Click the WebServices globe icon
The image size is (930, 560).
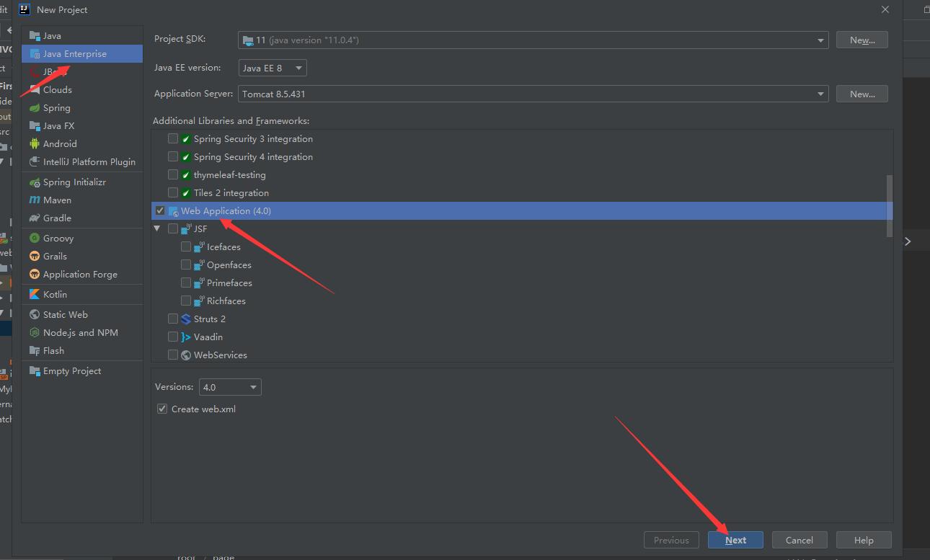(186, 355)
